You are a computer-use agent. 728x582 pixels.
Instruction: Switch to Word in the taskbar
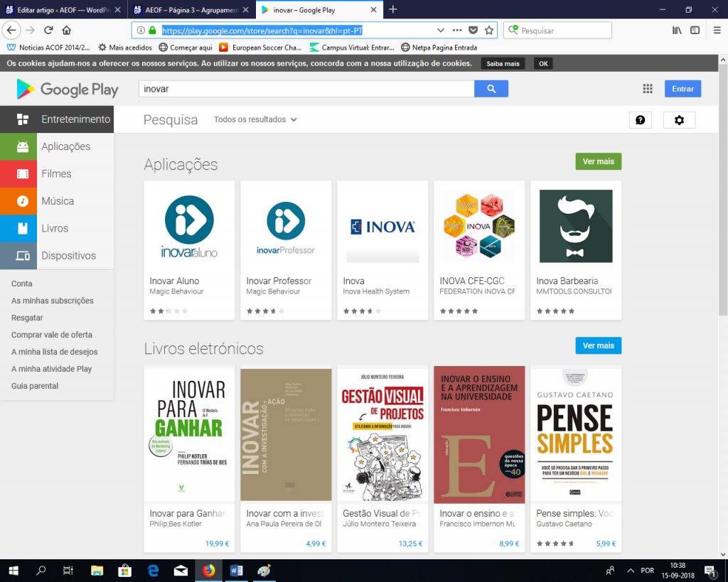tap(236, 571)
